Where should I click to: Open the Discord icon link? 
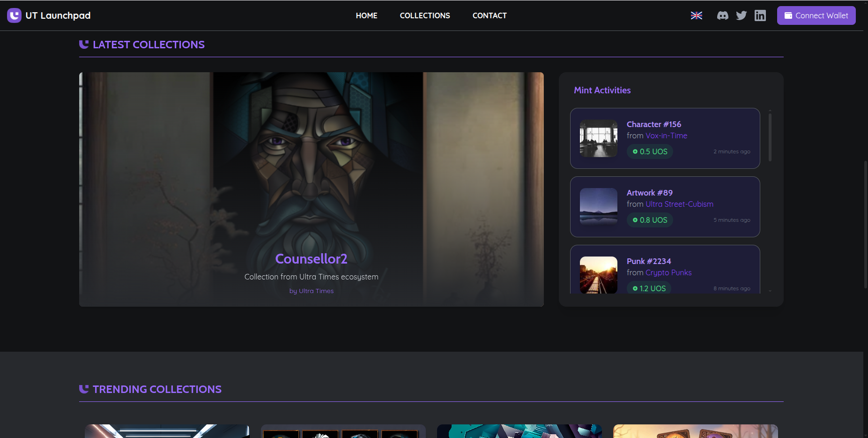click(x=722, y=15)
